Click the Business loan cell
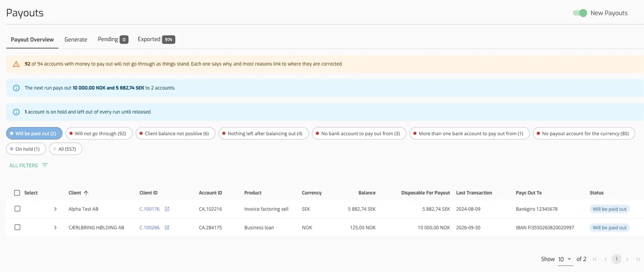Viewport: 644px width, 272px height. (259, 228)
